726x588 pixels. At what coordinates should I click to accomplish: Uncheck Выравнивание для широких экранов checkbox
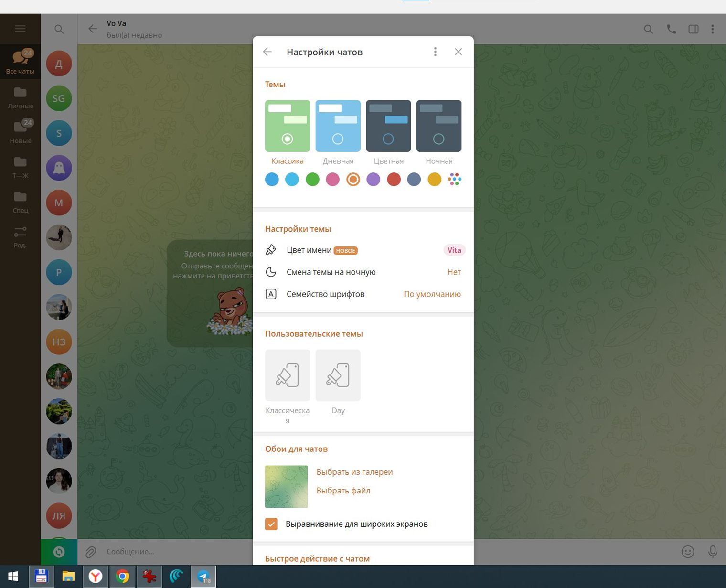point(271,524)
